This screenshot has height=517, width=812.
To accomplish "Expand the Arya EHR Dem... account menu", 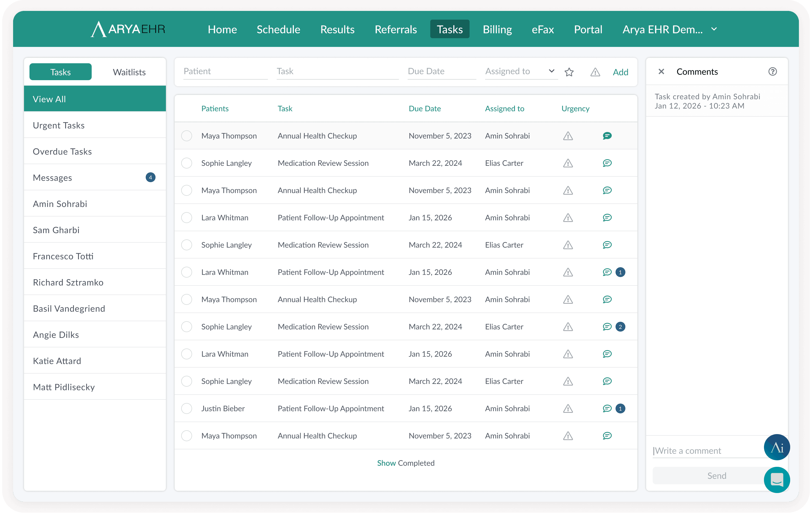I will coord(669,29).
